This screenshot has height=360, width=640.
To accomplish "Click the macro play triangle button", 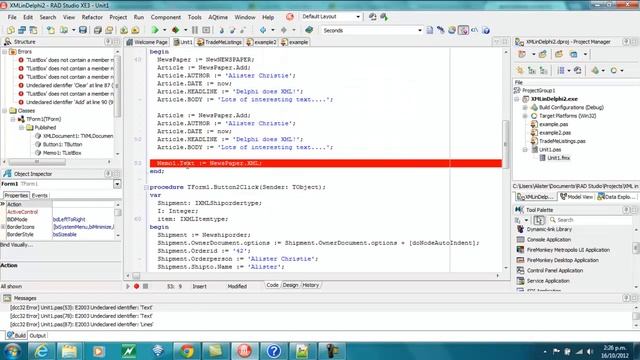I will pos(128,287).
